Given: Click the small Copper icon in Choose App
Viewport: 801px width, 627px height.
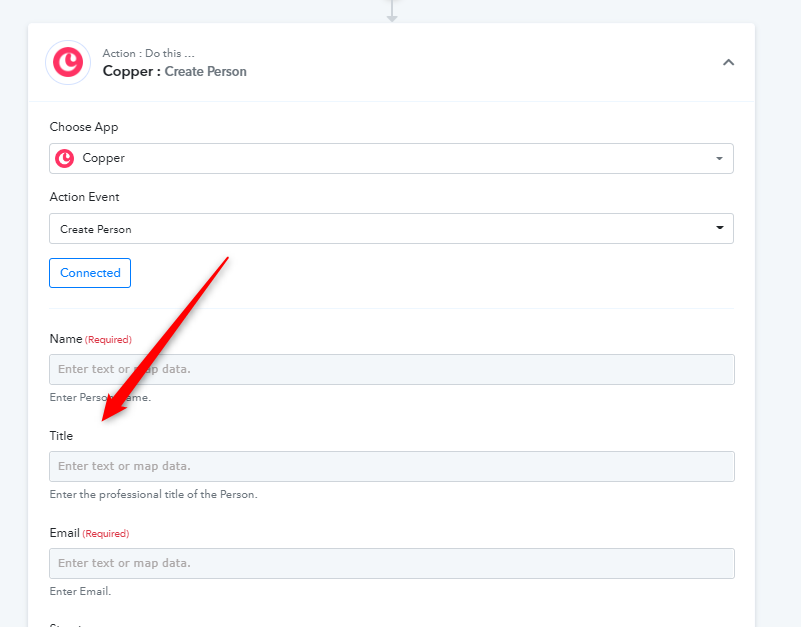Looking at the screenshot, I should 64,158.
